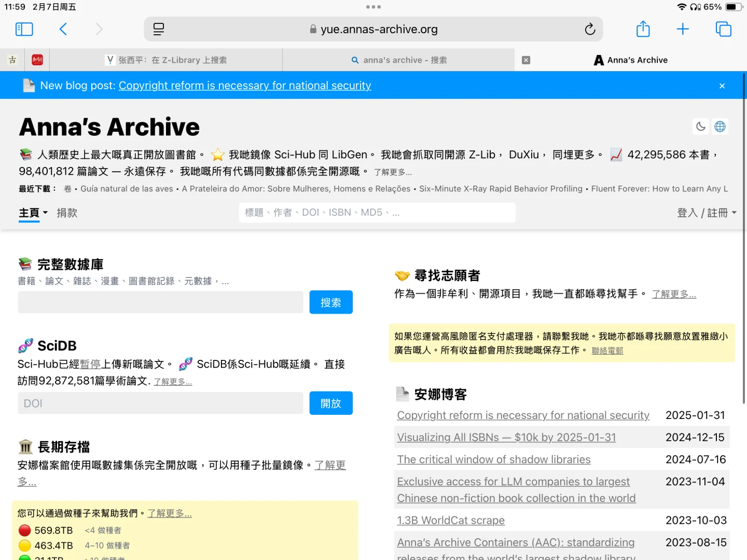The height and width of the screenshot is (560, 747).
Task: Click the books icon beside 完整數據庫
Action: tap(25, 264)
